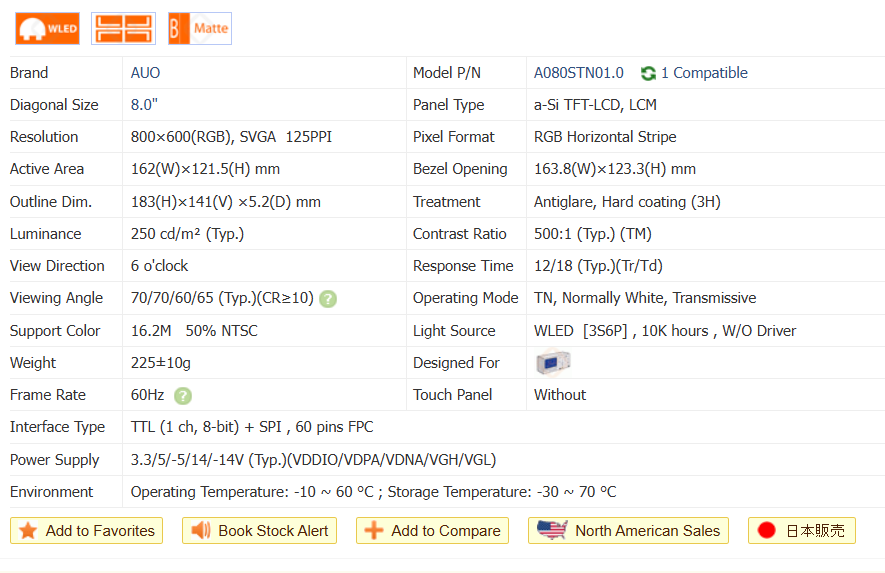Click the TTL interface type value
Screen dimensions: 885x573
click(x=251, y=427)
